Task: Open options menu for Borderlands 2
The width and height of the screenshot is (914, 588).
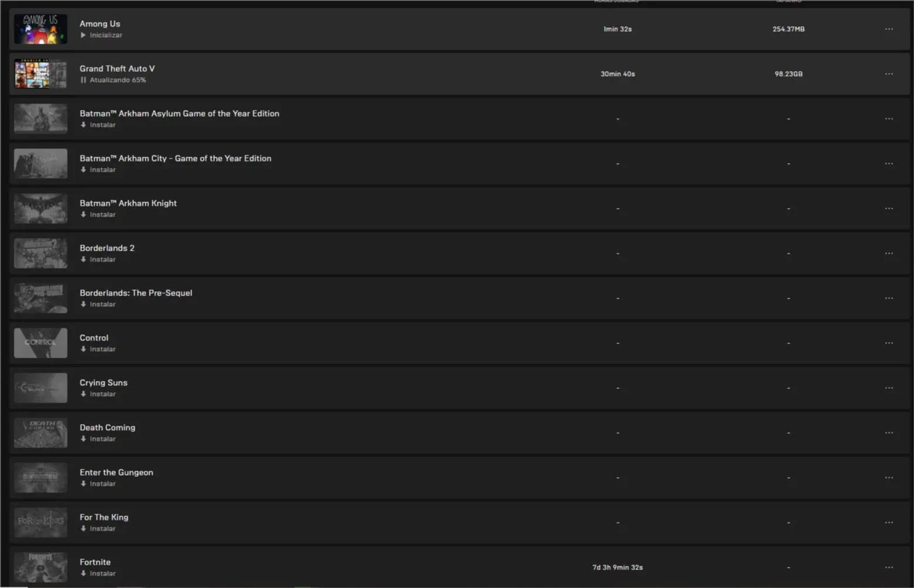Action: coord(889,254)
